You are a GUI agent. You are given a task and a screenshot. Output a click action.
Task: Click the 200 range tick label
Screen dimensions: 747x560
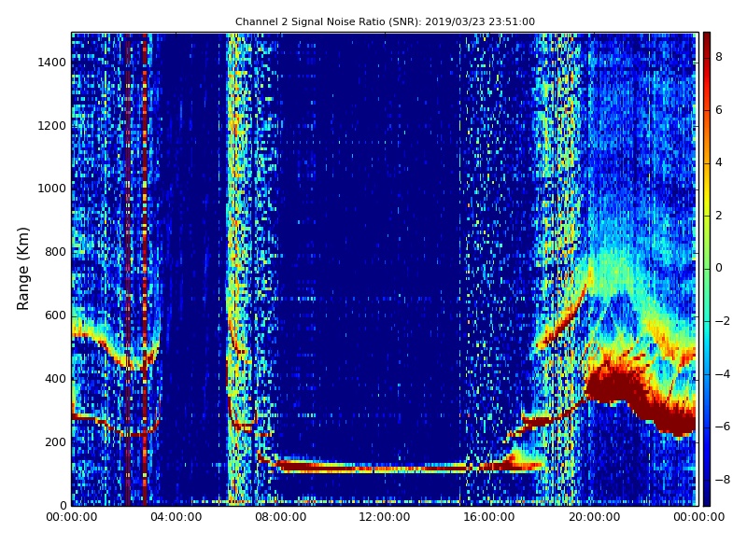point(55,441)
